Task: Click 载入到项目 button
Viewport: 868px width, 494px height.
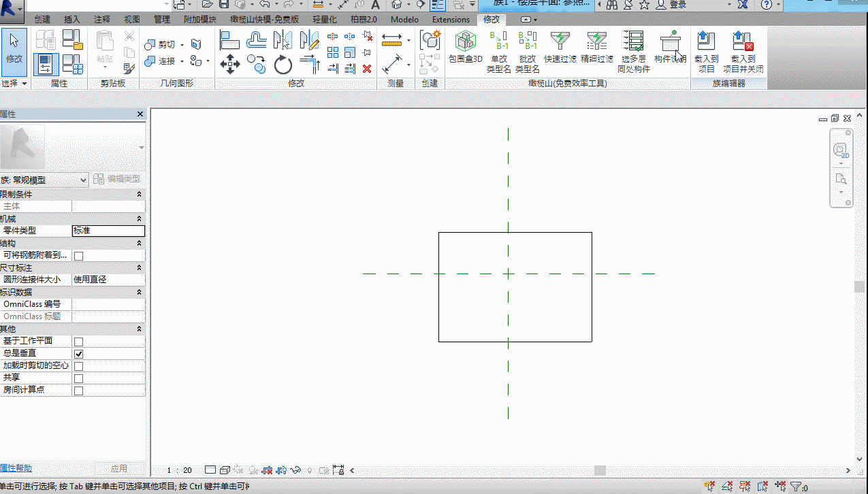Action: pos(707,52)
